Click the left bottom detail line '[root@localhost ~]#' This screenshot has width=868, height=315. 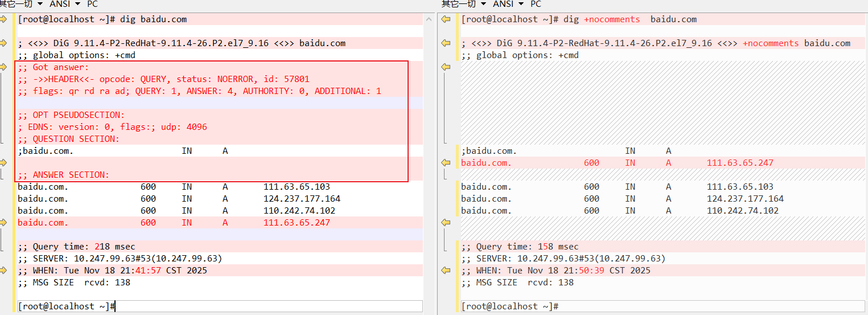coord(220,306)
